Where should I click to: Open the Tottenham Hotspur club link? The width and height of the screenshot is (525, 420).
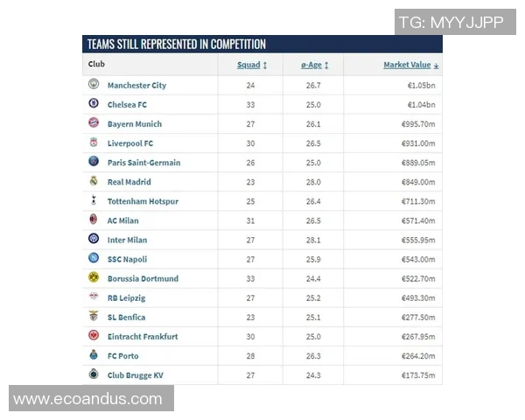[x=143, y=201]
